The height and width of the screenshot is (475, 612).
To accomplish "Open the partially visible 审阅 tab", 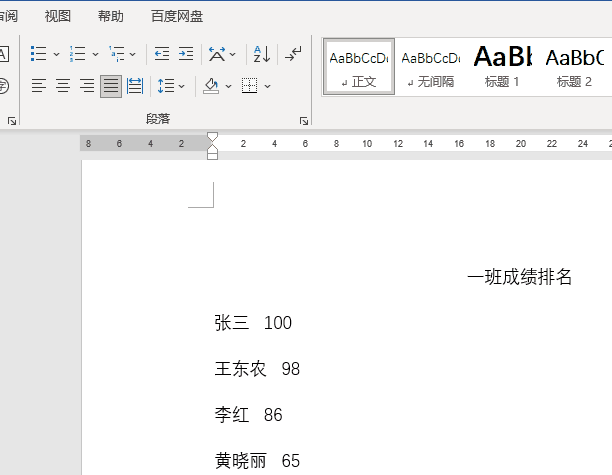I will click(9, 16).
